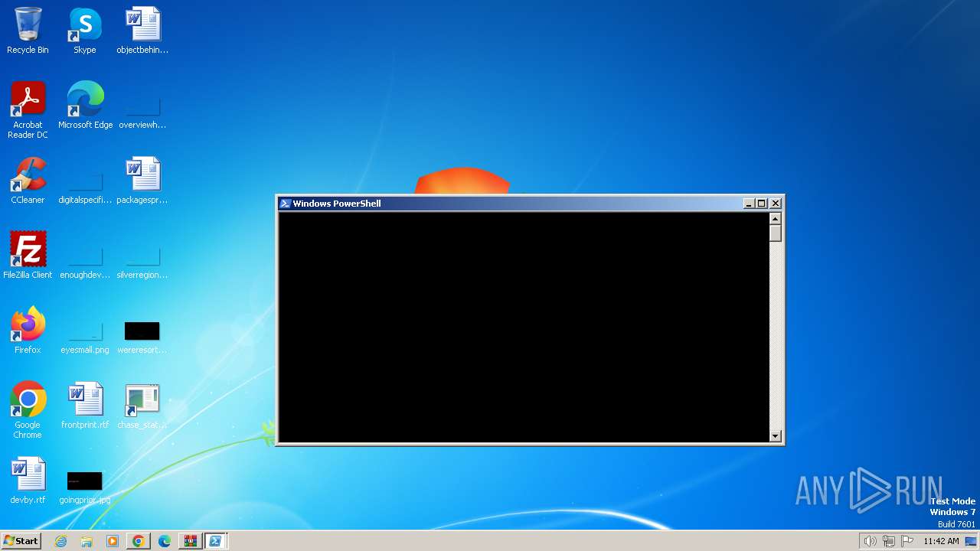The image size is (980, 551).
Task: Open the network tray icon
Action: pos(889,541)
